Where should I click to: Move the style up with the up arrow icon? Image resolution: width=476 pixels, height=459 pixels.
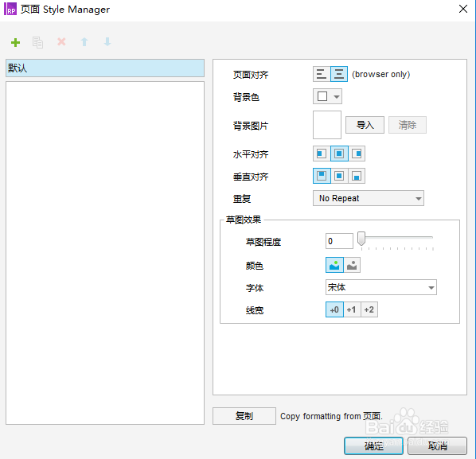(84, 42)
